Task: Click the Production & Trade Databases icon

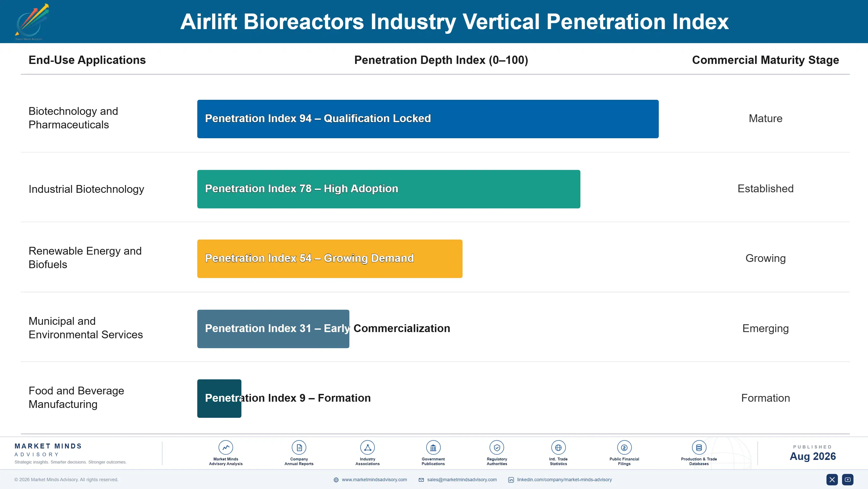Action: pyautogui.click(x=699, y=447)
